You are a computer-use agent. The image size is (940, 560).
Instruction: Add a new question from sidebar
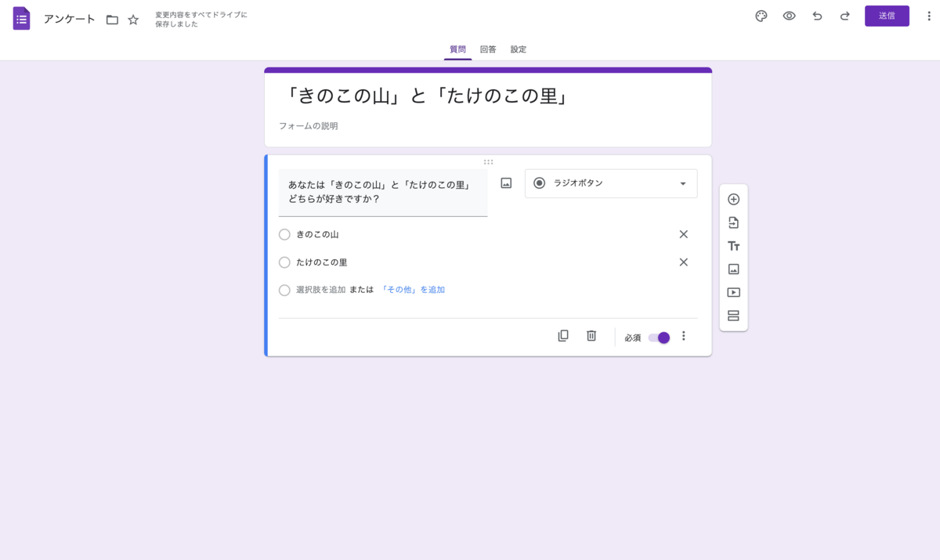click(x=733, y=199)
